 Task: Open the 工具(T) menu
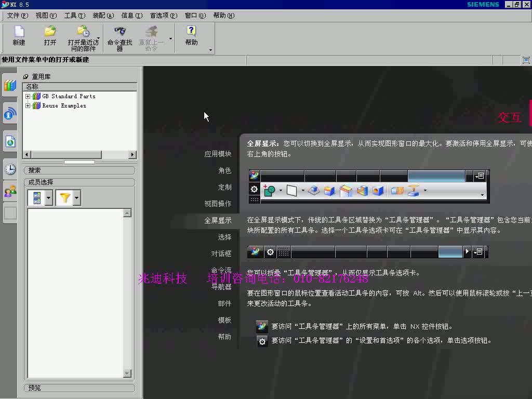point(75,16)
